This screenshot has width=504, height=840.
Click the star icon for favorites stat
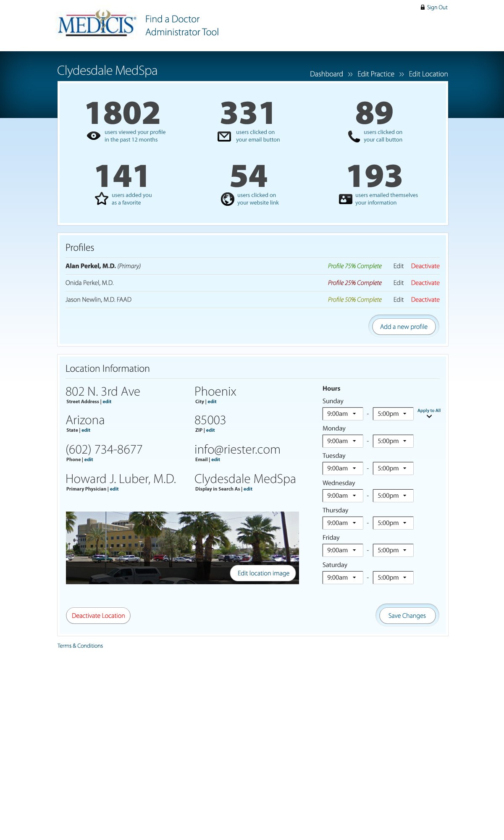101,199
